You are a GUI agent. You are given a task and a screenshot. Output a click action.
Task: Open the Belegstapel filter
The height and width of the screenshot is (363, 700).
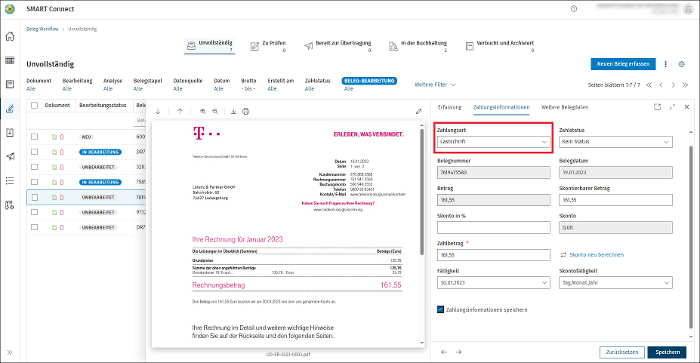click(x=148, y=84)
